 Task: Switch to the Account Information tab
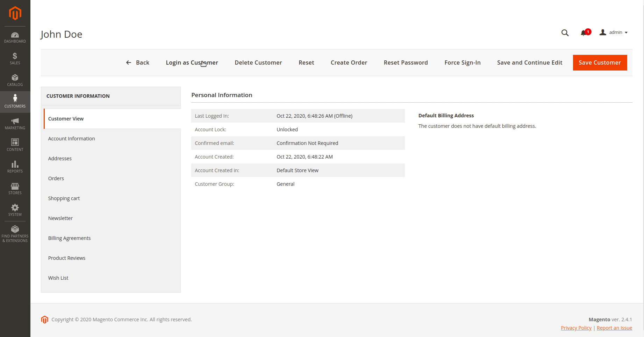tap(71, 138)
